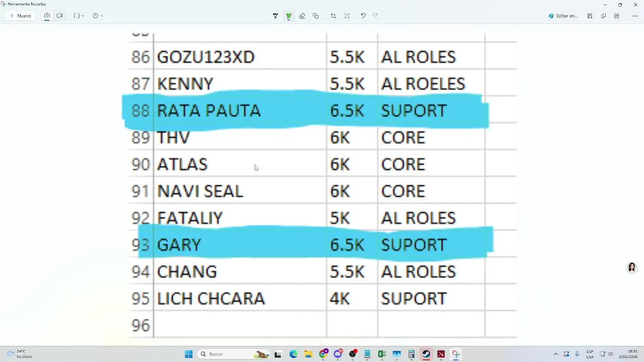Click the GARY name cell
Screen dimensions: 644x362
coord(240,245)
